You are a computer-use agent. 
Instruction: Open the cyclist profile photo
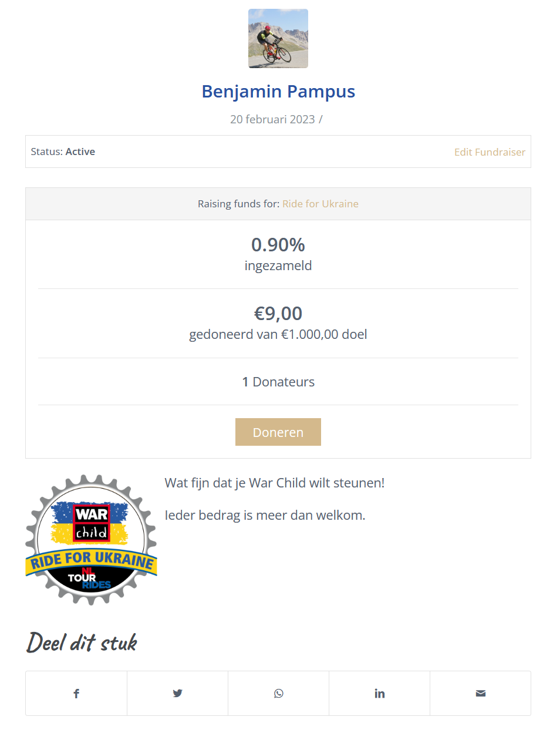pyautogui.click(x=278, y=39)
